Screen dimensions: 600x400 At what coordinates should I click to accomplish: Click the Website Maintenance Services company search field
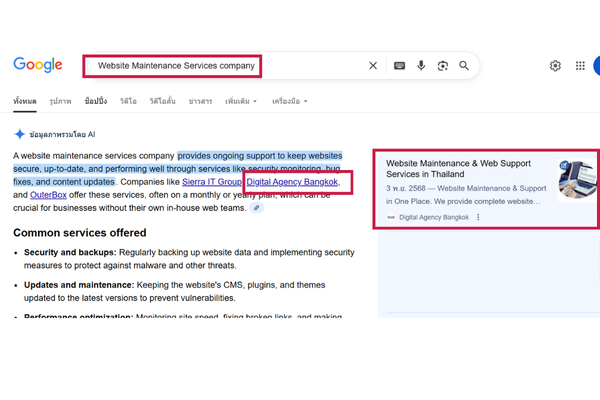[x=175, y=66]
